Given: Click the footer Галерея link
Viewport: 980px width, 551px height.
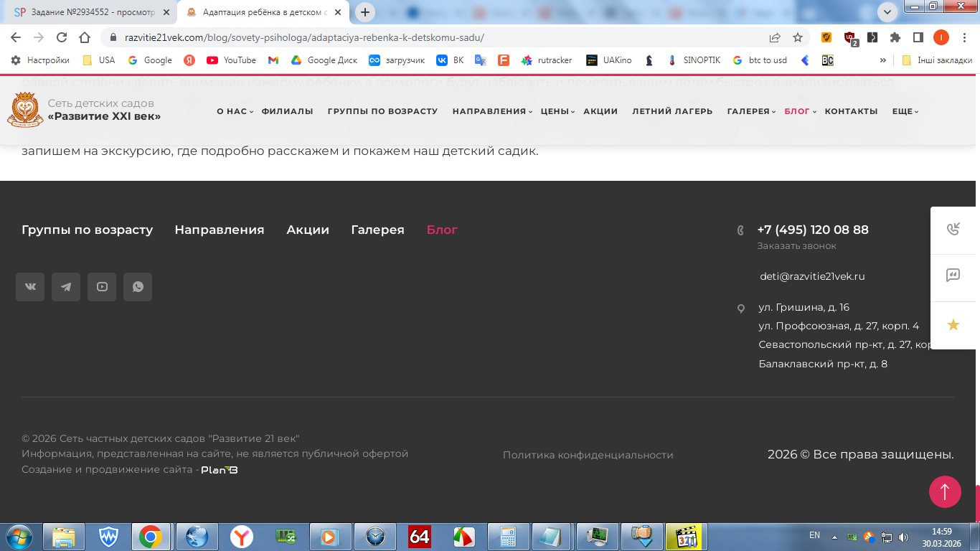Looking at the screenshot, I should click(377, 230).
